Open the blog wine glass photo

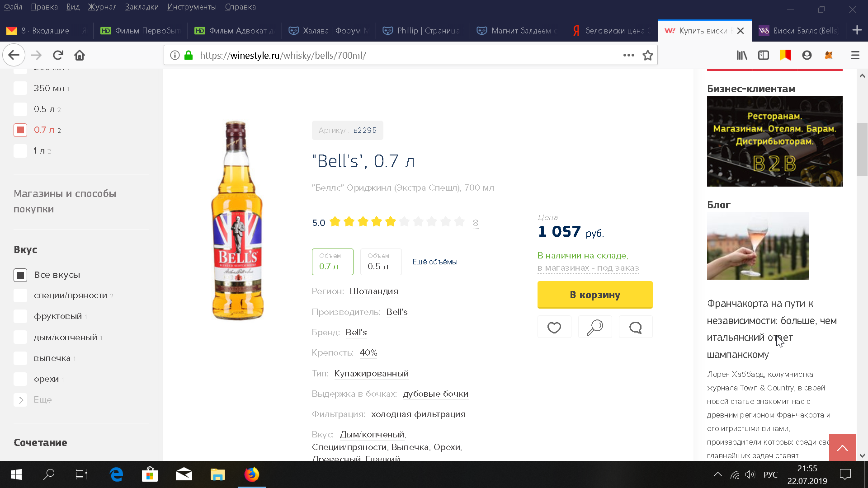[758, 246]
